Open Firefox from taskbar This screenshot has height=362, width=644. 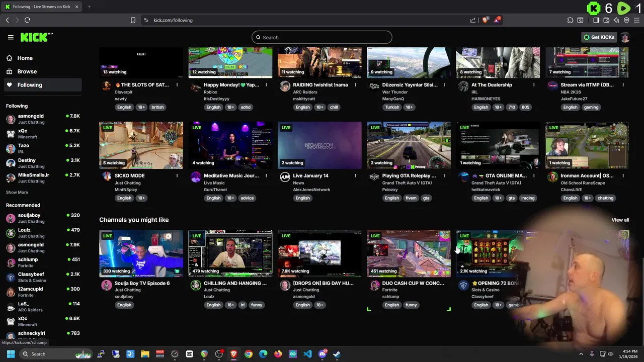coord(278,354)
